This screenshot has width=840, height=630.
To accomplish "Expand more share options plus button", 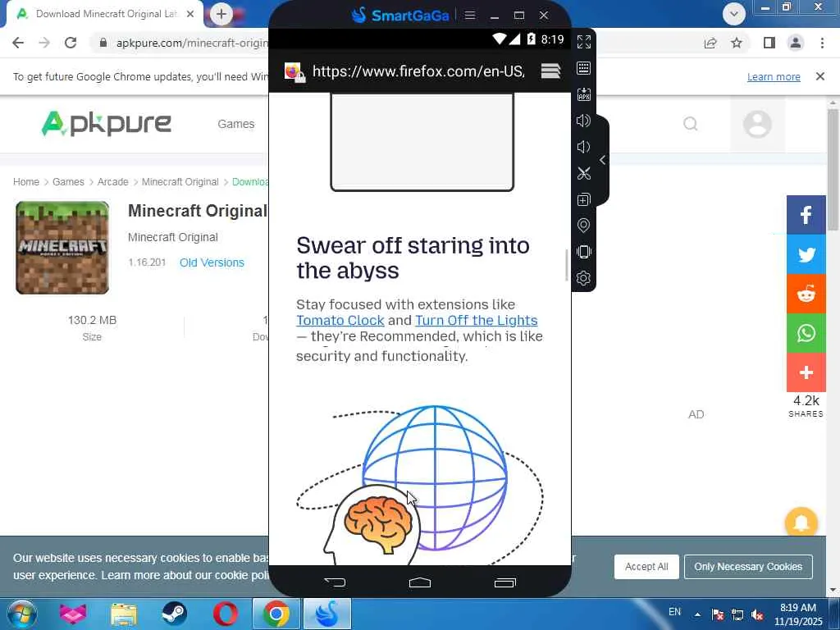I will point(806,372).
